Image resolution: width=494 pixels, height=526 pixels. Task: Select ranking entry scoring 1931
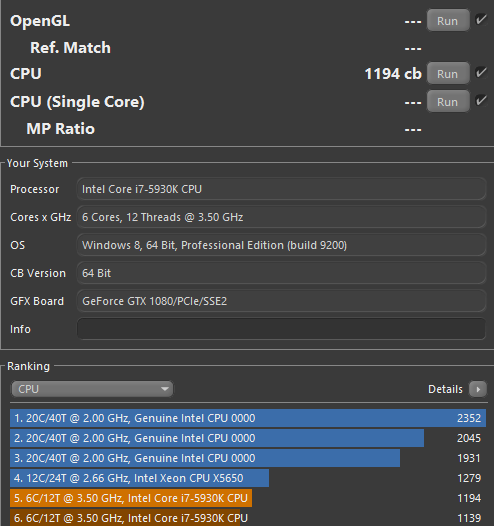(x=248, y=458)
